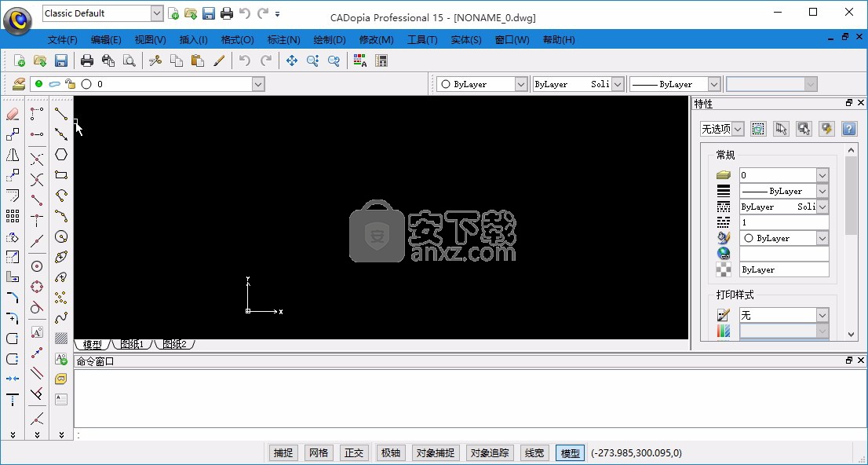The image size is (868, 465).
Task: Click the Pan arrows icon
Action: tap(292, 61)
